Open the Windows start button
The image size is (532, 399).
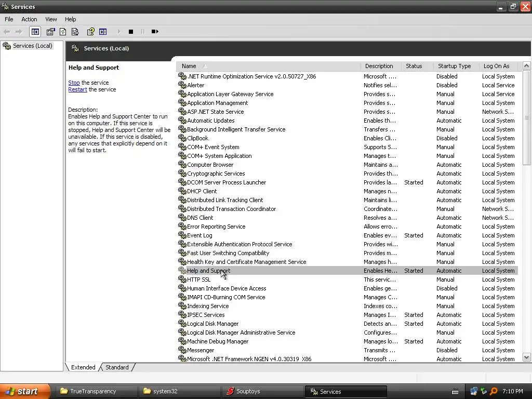pos(25,391)
